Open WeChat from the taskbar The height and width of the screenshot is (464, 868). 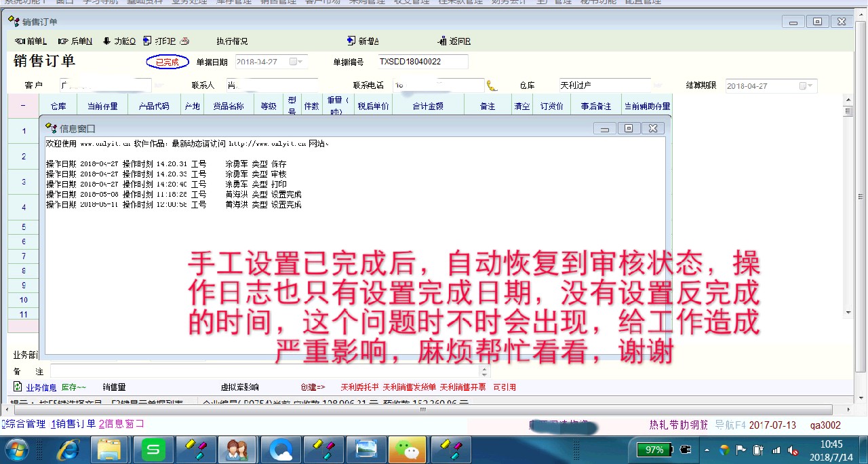407,449
